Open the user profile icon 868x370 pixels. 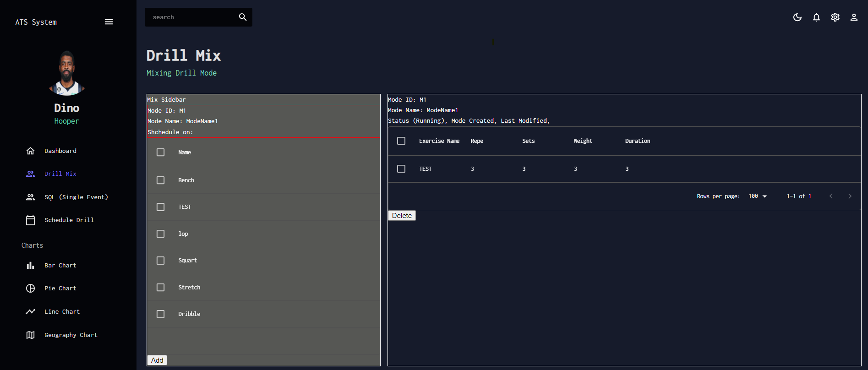[x=854, y=17]
